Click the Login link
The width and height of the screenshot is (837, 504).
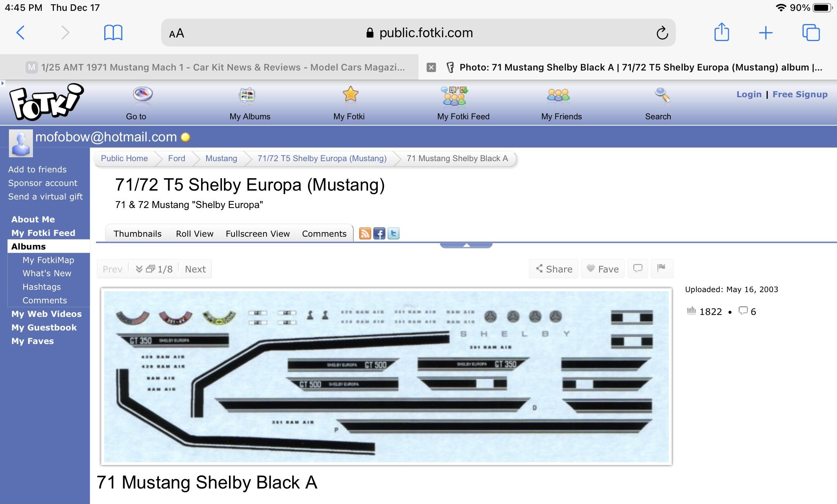tap(749, 94)
